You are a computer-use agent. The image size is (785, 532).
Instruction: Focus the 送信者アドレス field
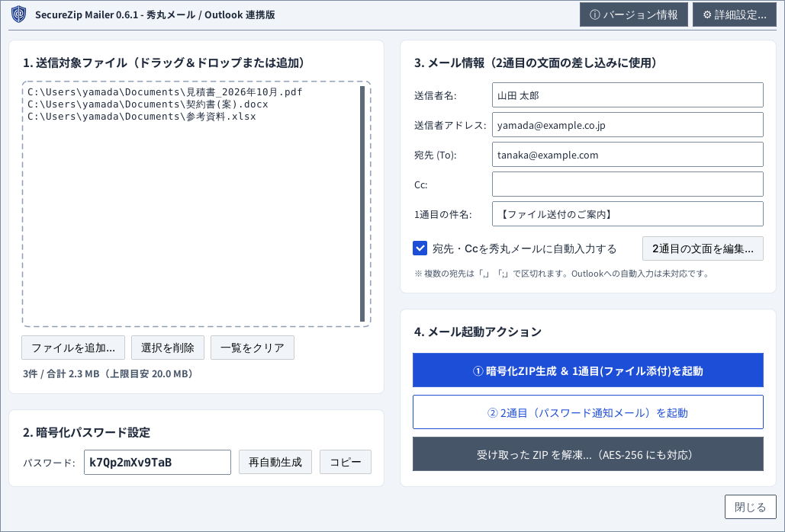[x=628, y=124]
